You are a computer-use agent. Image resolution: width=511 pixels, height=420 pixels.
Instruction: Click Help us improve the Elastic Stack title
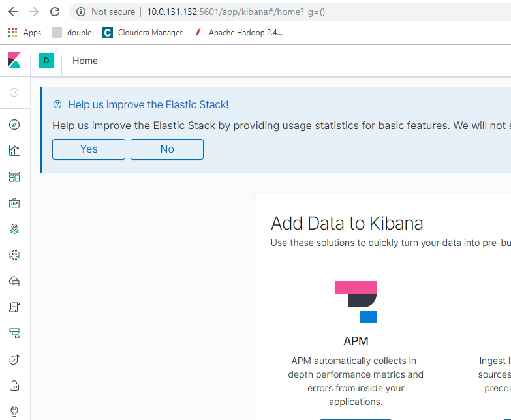point(148,104)
